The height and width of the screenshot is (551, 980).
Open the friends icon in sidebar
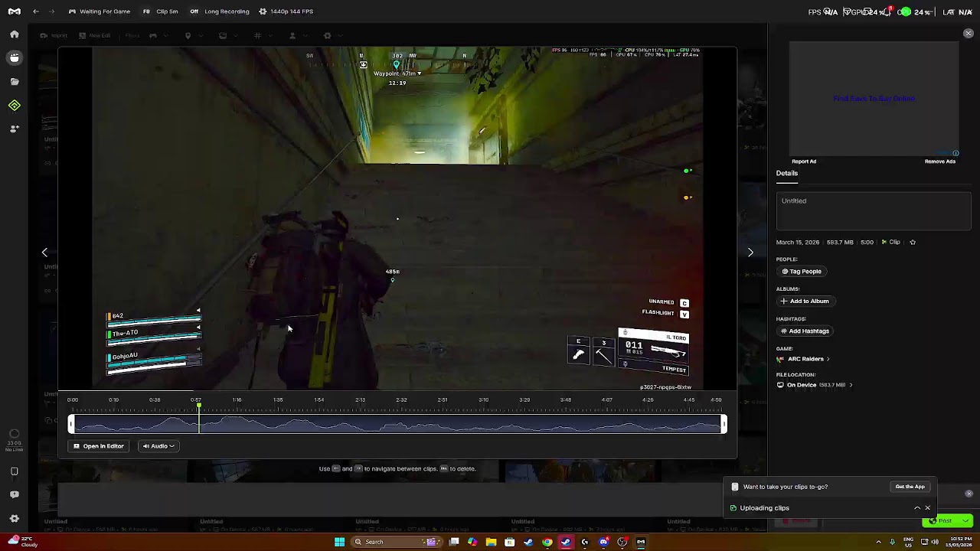pyautogui.click(x=15, y=129)
